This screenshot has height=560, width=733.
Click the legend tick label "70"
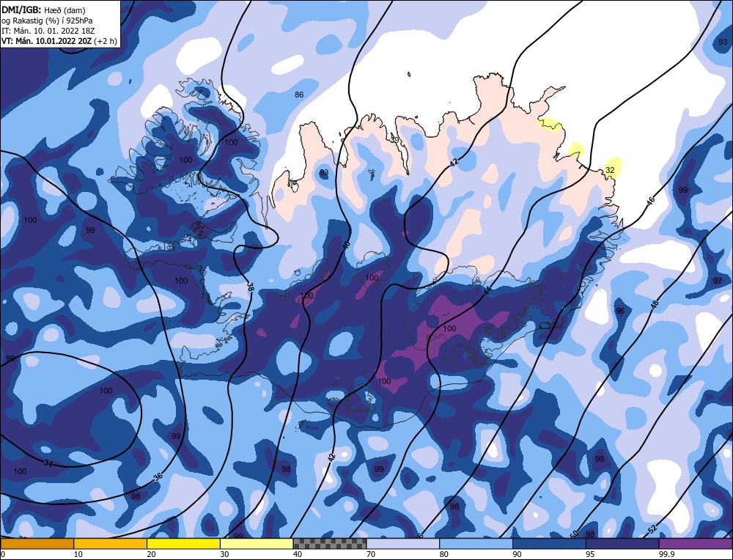click(x=371, y=554)
